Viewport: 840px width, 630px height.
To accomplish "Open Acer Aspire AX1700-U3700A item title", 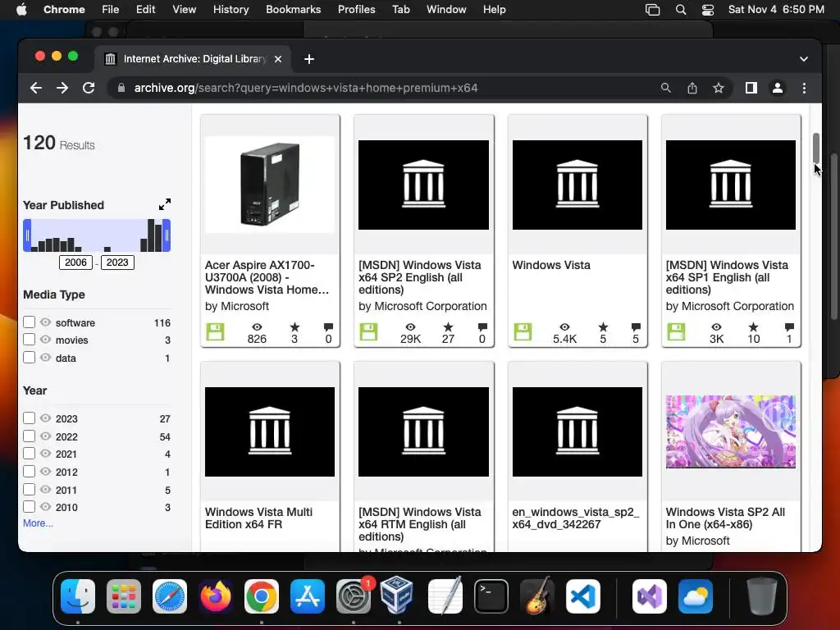I will 267,277.
